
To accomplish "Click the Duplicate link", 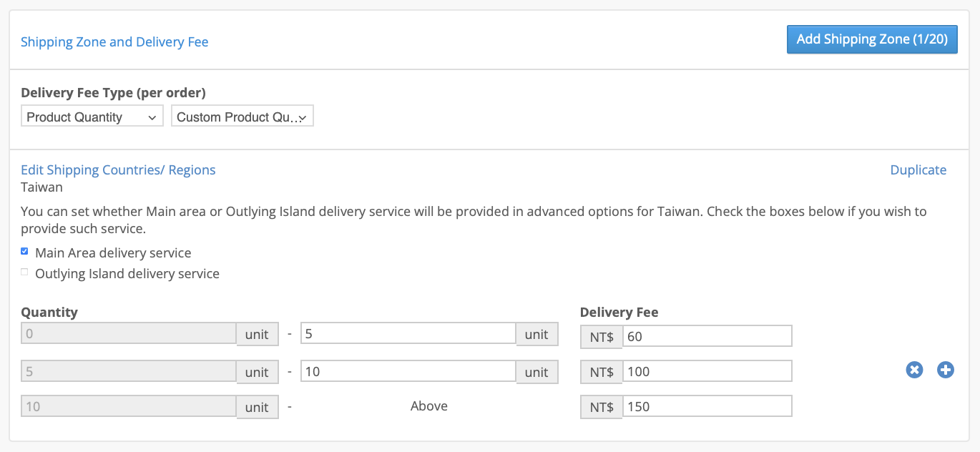I will click(918, 169).
